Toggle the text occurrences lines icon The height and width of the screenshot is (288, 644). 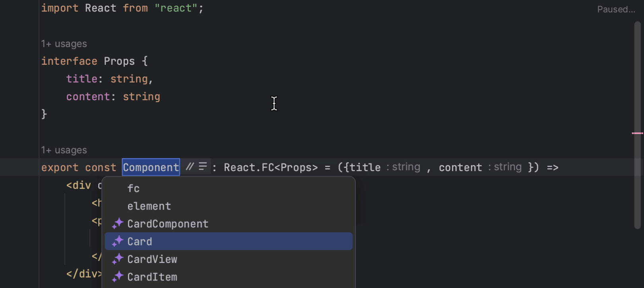pos(203,166)
